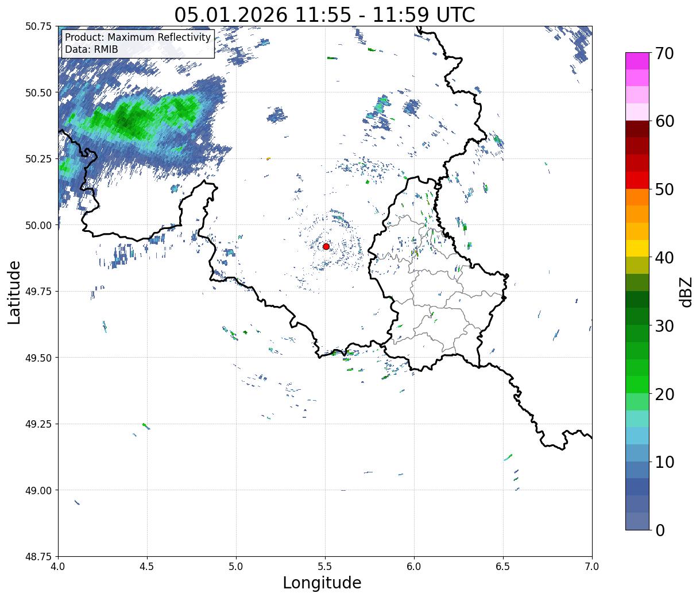Click the plot title with date and UTC time
This screenshot has height=597, width=700.
(324, 15)
